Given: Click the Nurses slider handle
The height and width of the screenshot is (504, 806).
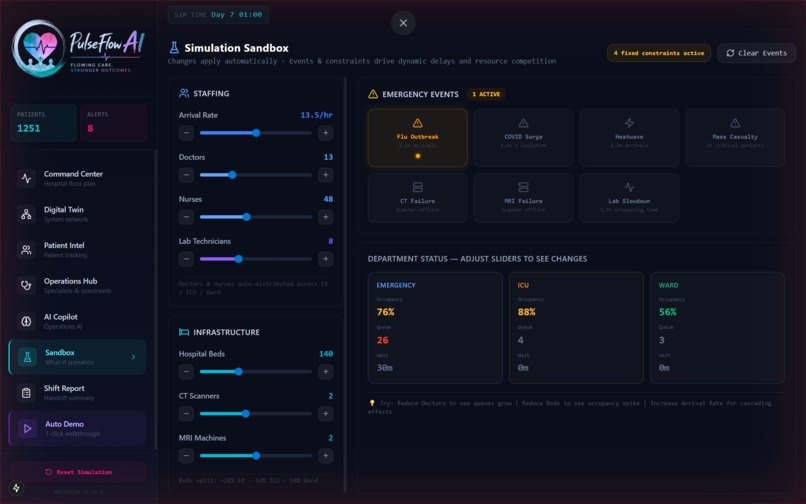Looking at the screenshot, I should click(x=247, y=217).
